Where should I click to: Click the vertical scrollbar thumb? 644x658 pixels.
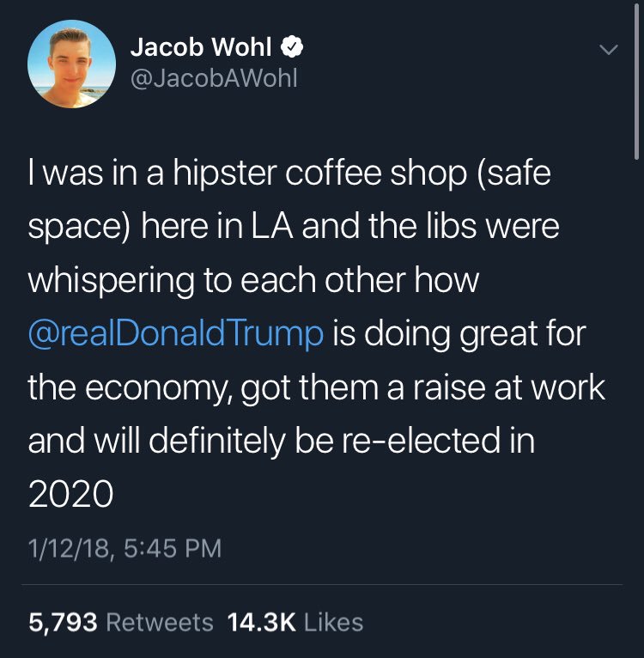click(x=637, y=82)
